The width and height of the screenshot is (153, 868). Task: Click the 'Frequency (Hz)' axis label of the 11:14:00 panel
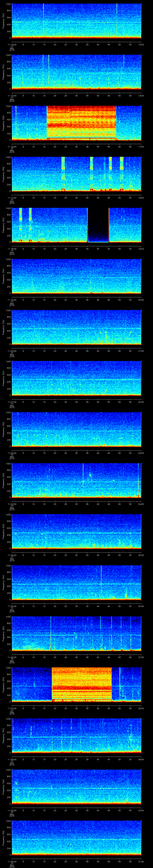tap(3, 21)
